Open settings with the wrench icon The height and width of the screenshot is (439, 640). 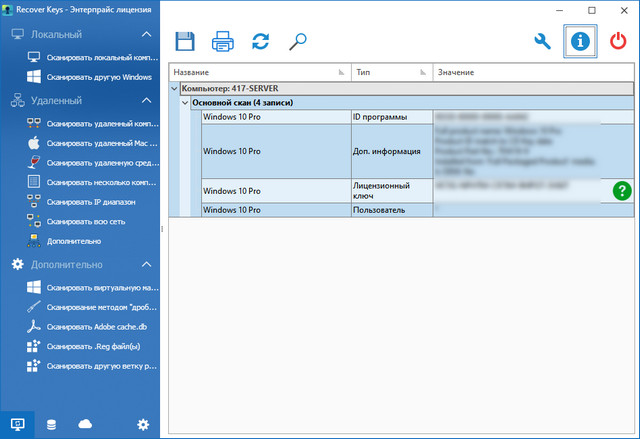tap(543, 41)
